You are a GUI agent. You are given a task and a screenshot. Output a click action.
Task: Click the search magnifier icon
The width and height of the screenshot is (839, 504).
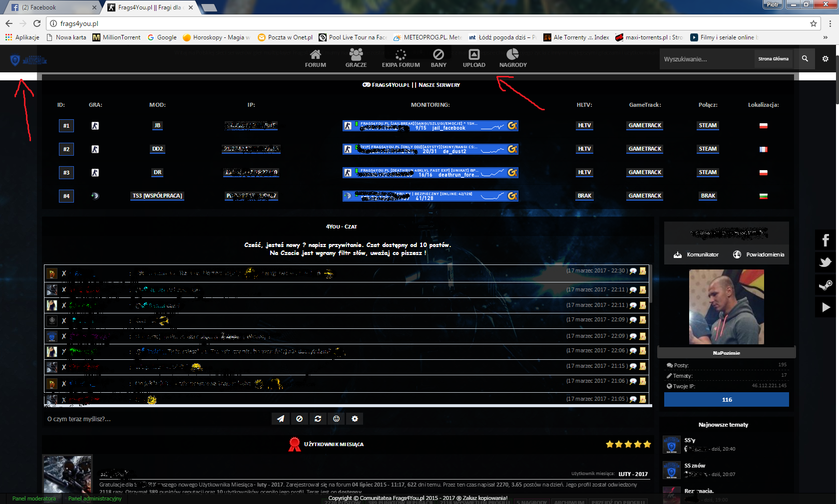point(805,59)
